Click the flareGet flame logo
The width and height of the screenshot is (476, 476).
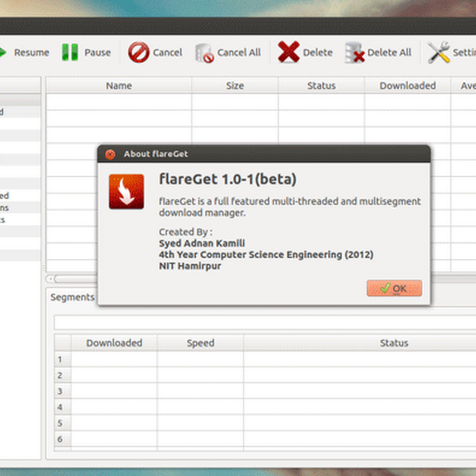[126, 192]
